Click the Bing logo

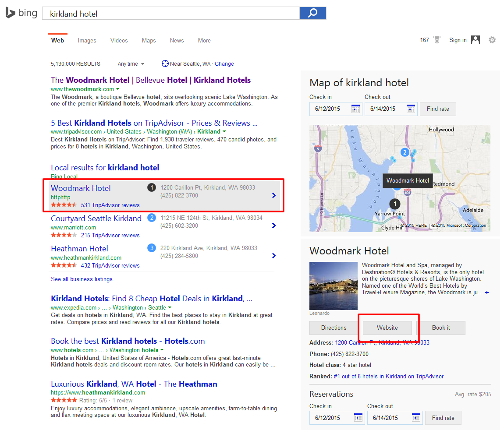click(21, 13)
